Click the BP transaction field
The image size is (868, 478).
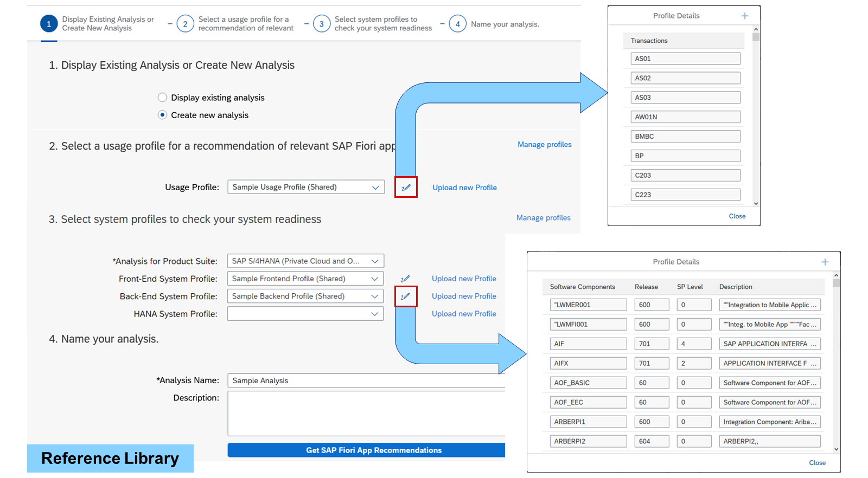click(x=686, y=156)
